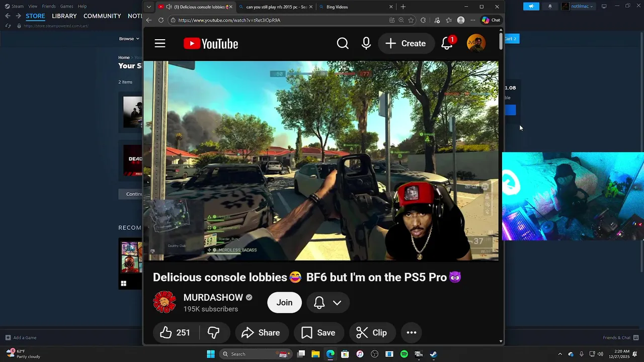Open the Edge tab actions menu chevron
This screenshot has height=362, width=644.
pos(149,7)
